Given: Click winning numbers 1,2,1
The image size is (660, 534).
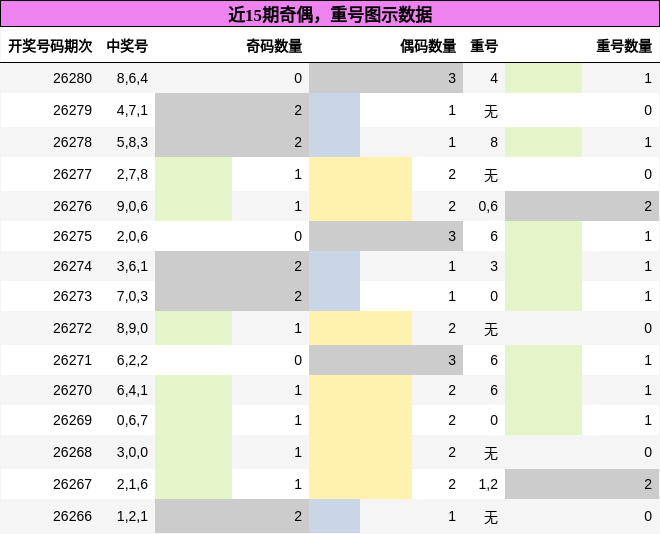Looking at the screenshot, I should coord(132,516).
